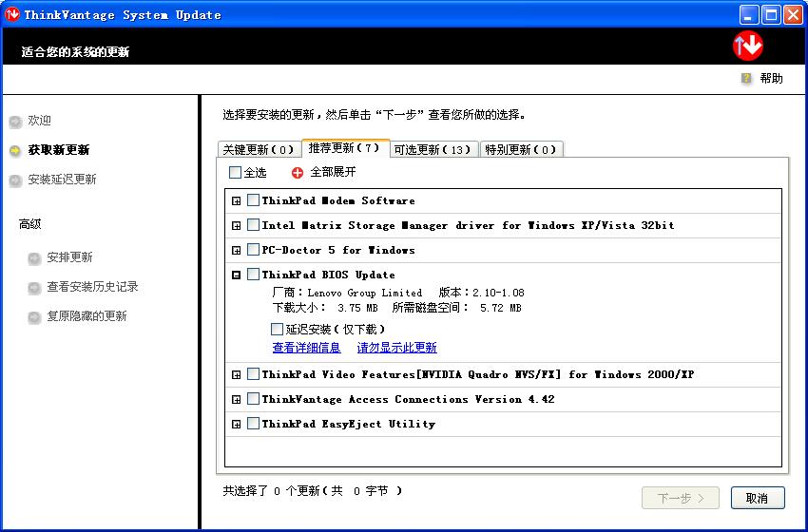Open 复原隐藏的更新 option
Image resolution: width=808 pixels, height=532 pixels.
(87, 315)
